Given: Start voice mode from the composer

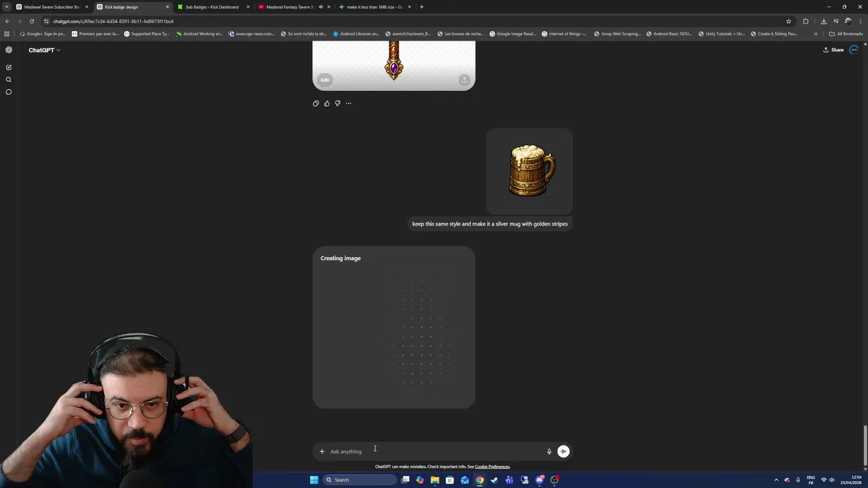Looking at the screenshot, I should pyautogui.click(x=564, y=451).
